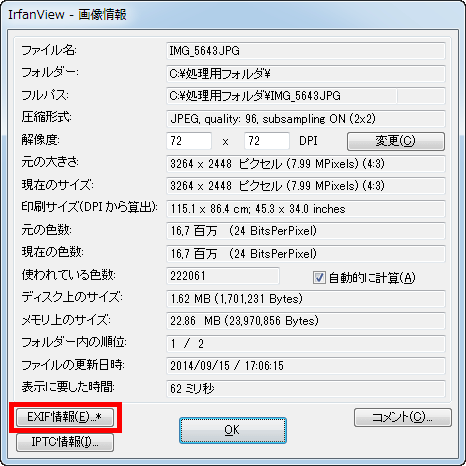Click the 圧縮形式 label
466x466 pixels.
coord(46,117)
